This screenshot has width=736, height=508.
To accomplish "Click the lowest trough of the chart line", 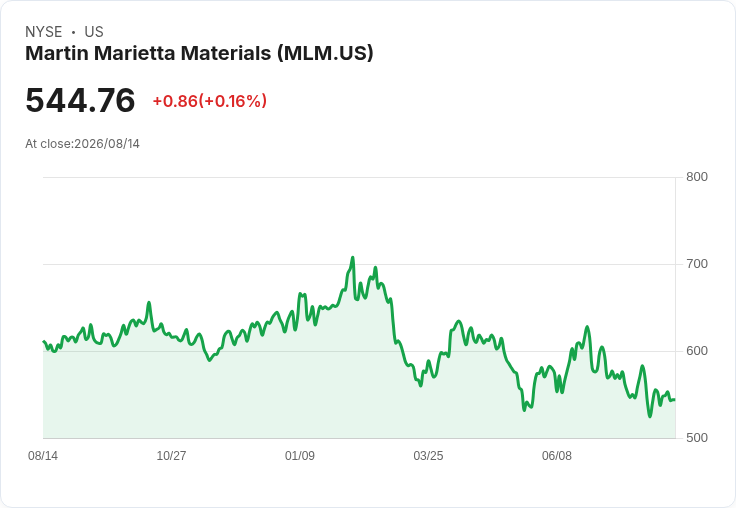I will (650, 416).
